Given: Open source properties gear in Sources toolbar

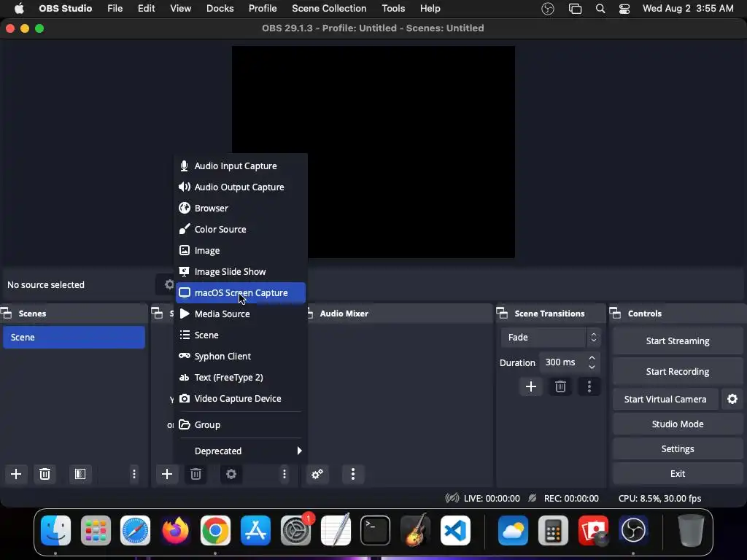Looking at the screenshot, I should (231, 474).
